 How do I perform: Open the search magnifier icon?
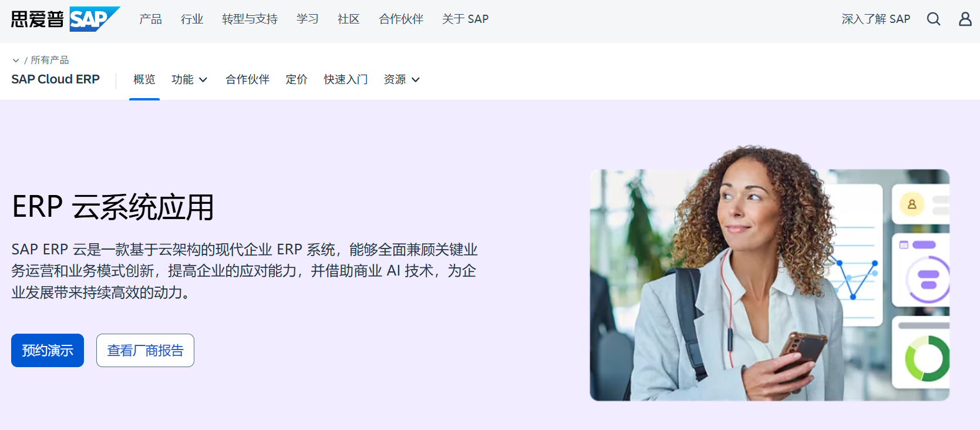pos(934,19)
